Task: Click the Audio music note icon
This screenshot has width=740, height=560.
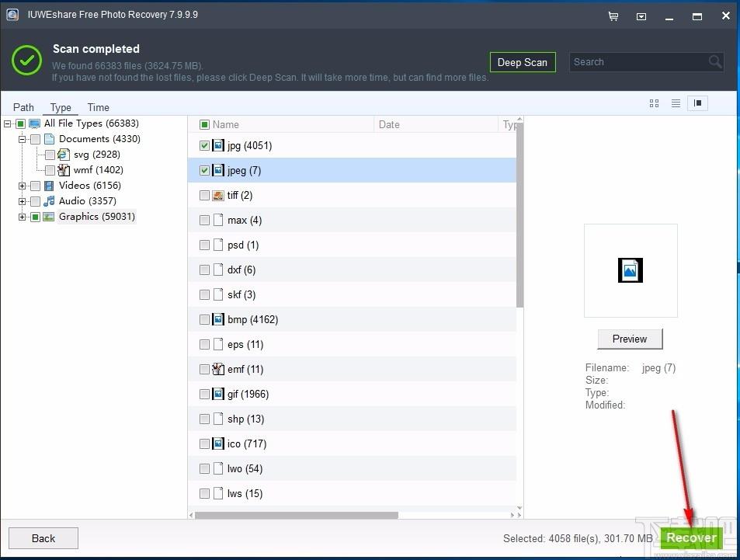Action: click(x=49, y=201)
